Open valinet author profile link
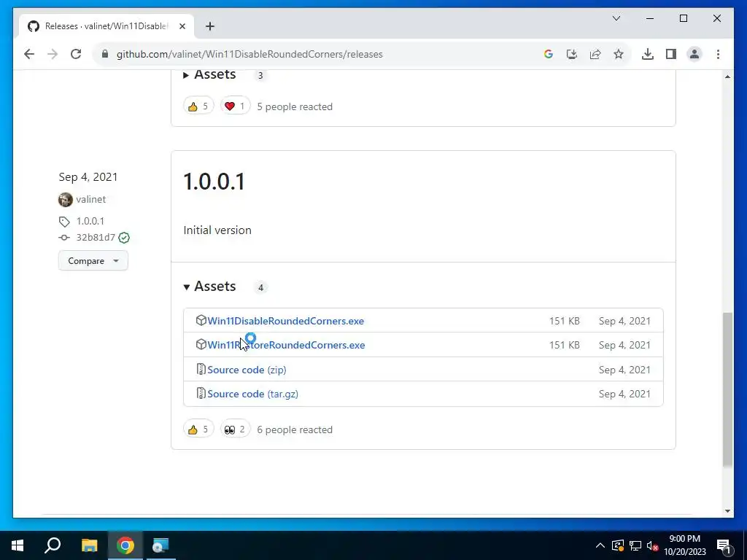747x560 pixels. point(90,199)
